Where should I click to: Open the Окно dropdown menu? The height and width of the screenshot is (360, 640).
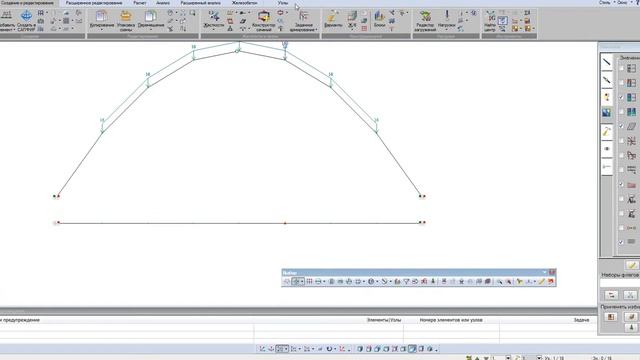click(x=623, y=2)
